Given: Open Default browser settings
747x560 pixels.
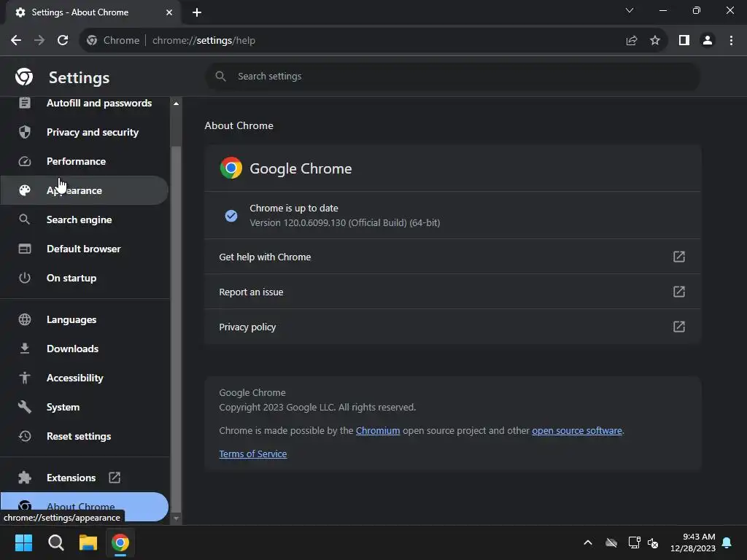Looking at the screenshot, I should click(85, 249).
